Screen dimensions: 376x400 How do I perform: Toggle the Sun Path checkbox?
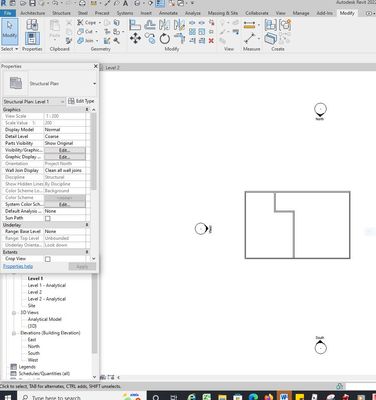point(48,218)
